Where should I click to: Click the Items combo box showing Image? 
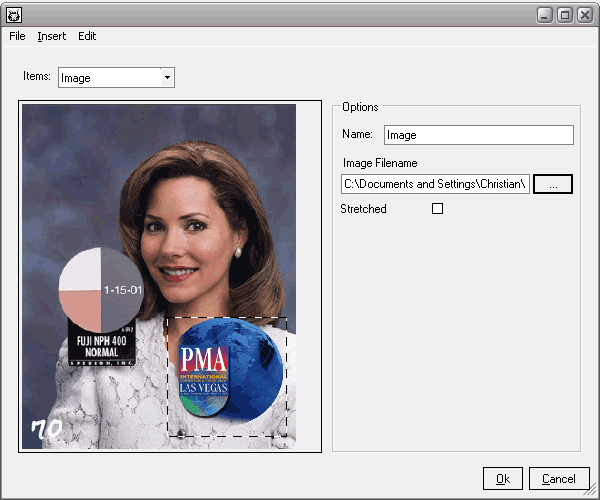tap(108, 77)
